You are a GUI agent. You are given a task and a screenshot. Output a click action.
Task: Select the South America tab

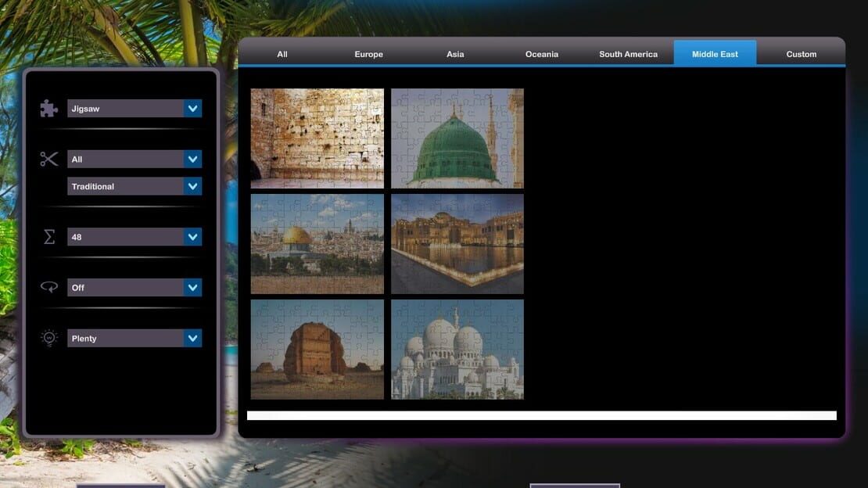click(x=628, y=54)
